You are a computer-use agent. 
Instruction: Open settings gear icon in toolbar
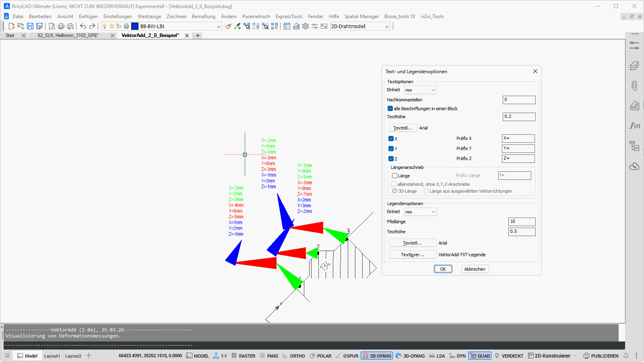pos(305,26)
